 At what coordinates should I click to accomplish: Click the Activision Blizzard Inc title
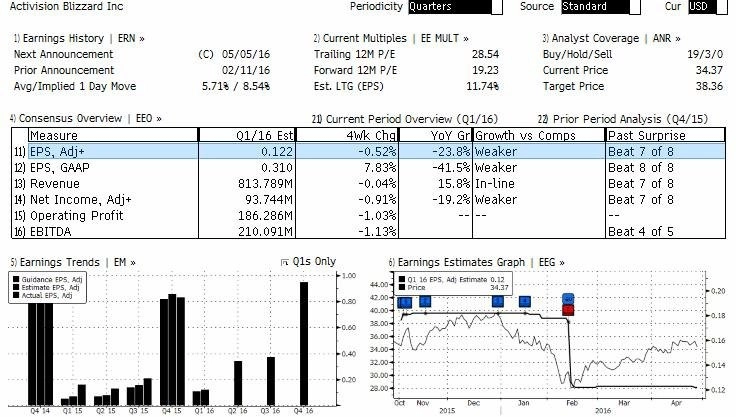point(66,7)
